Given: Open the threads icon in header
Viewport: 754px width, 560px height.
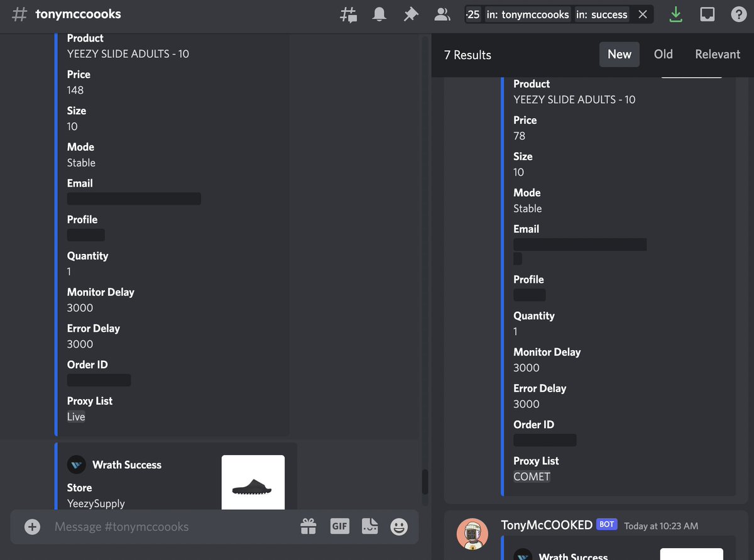Looking at the screenshot, I should 348,14.
